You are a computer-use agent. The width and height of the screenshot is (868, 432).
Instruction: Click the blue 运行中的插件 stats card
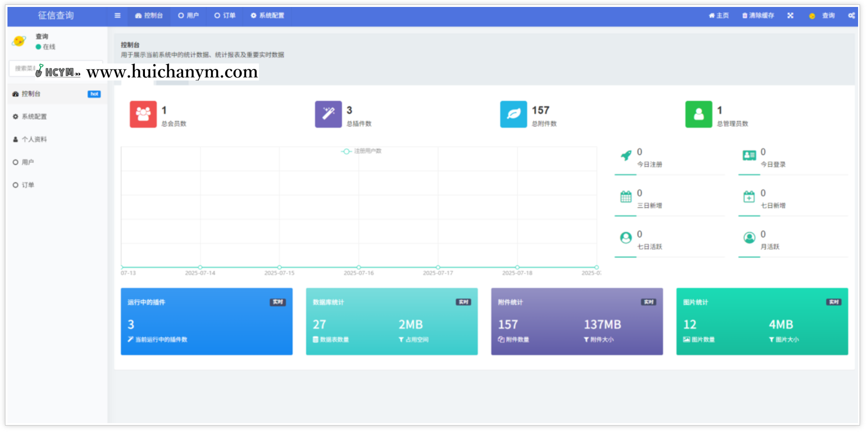coord(206,321)
